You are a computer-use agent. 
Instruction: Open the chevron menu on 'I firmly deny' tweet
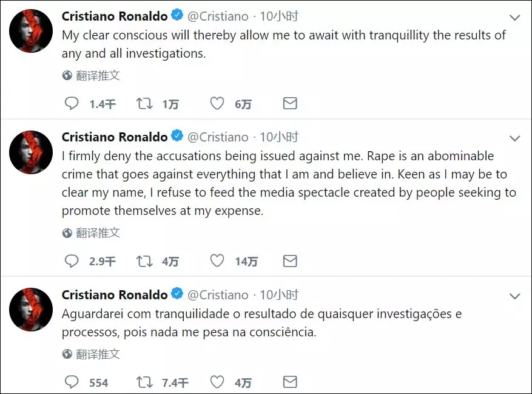[x=514, y=138]
